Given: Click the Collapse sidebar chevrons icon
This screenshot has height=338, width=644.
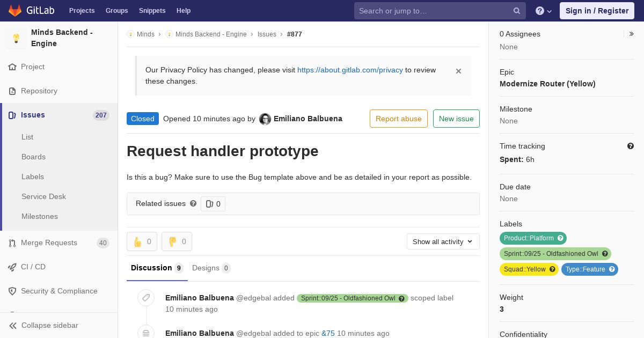Looking at the screenshot, I should point(13,326).
